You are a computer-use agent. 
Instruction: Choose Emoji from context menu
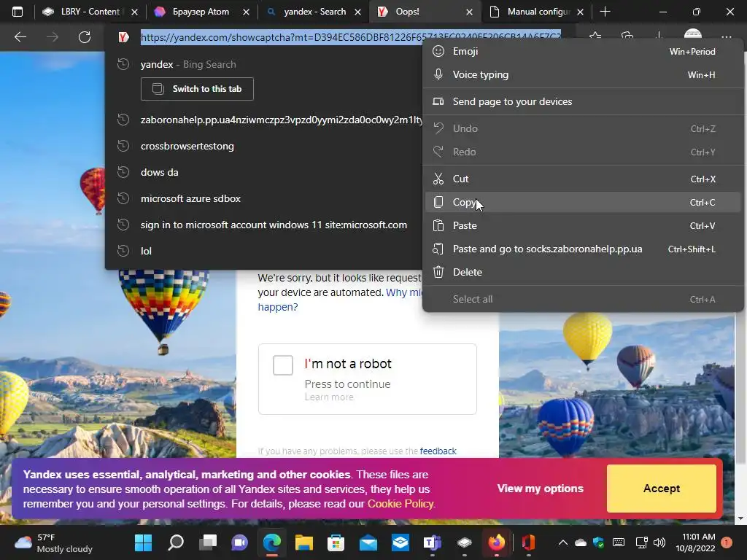[x=583, y=52]
